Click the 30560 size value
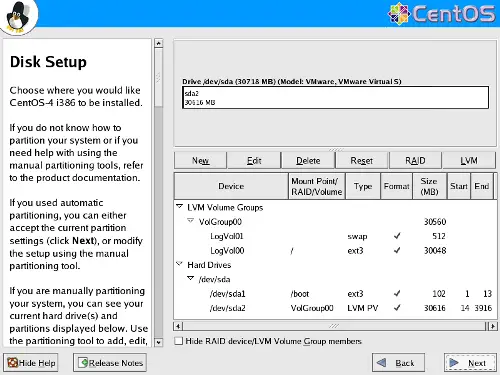The width and height of the screenshot is (500, 375). point(435,222)
